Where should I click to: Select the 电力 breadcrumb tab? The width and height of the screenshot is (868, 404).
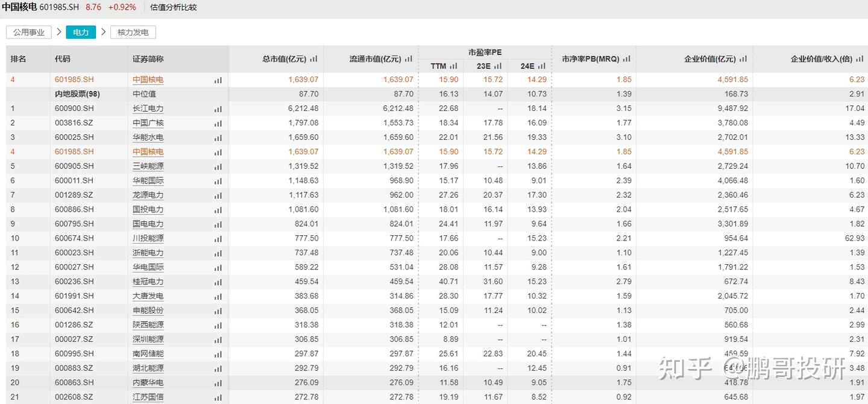tap(81, 32)
